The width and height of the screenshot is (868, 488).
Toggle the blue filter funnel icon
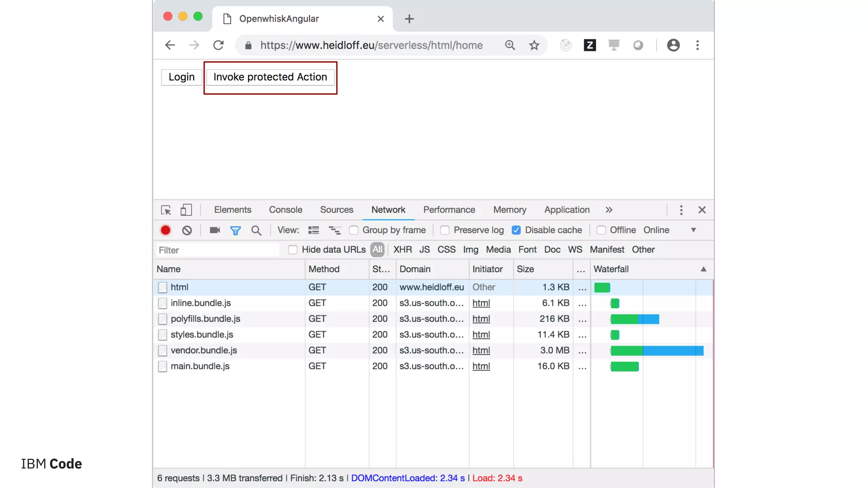[235, 230]
